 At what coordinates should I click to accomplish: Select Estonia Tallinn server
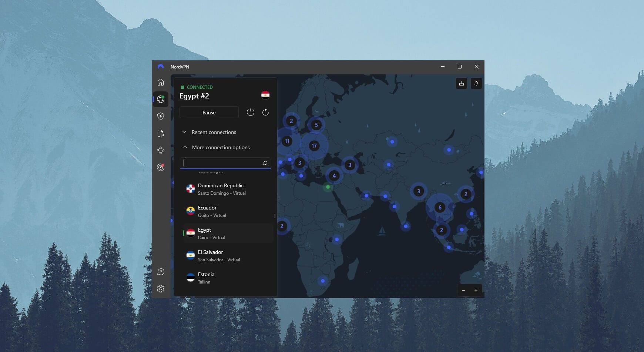click(228, 278)
